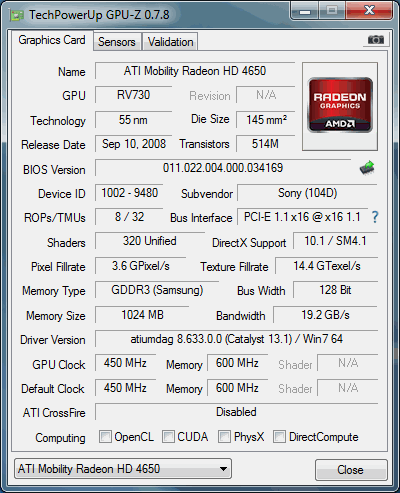
Task: Click the Revision field showing N/A
Action: pos(266,95)
